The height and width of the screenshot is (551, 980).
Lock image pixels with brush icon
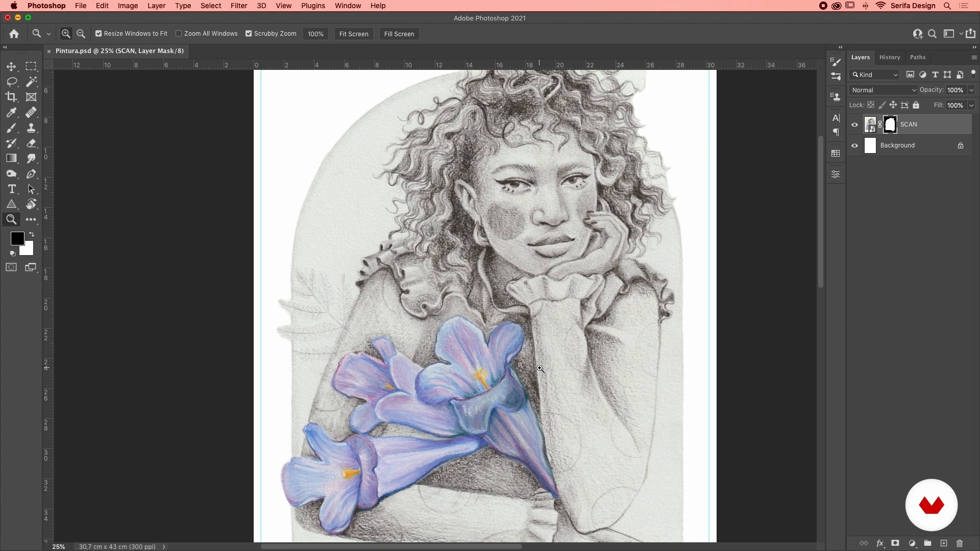[x=882, y=105]
